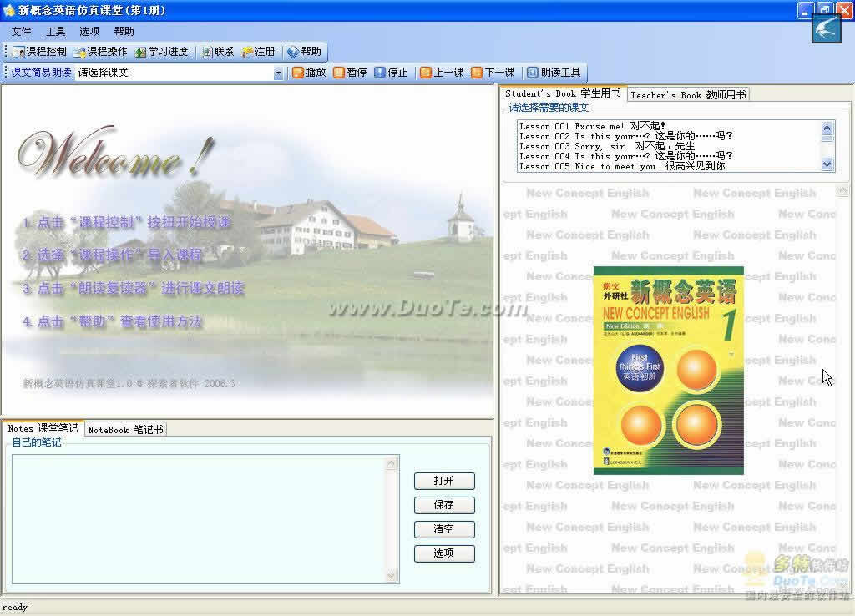Click the Welcome! heading graphic
The image size is (855, 616).
pyautogui.click(x=115, y=152)
